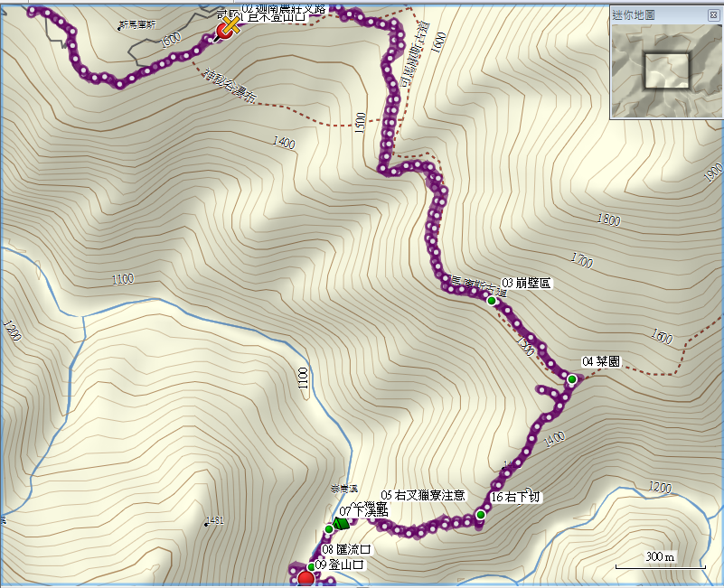This screenshot has width=724, height=588.
Task: Click the 神秘谷瀑布 trail label
Action: pyautogui.click(x=230, y=86)
